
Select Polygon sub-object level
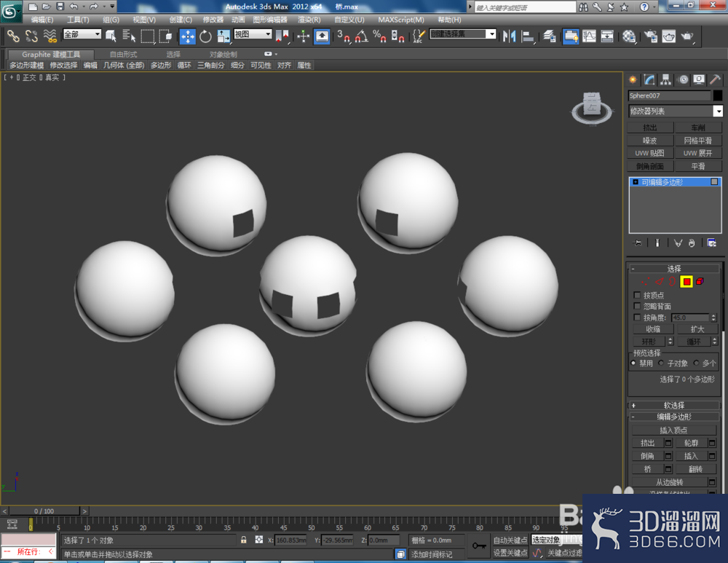pos(687,281)
